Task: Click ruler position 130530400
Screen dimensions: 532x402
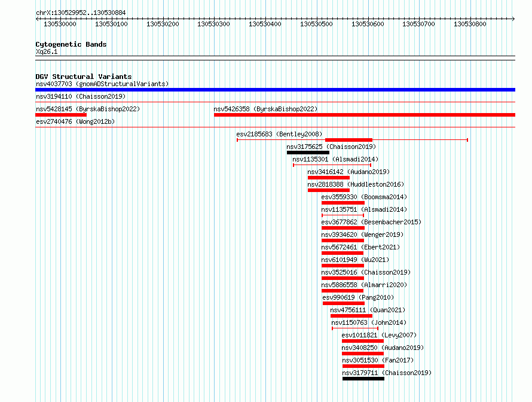Action: point(265,24)
